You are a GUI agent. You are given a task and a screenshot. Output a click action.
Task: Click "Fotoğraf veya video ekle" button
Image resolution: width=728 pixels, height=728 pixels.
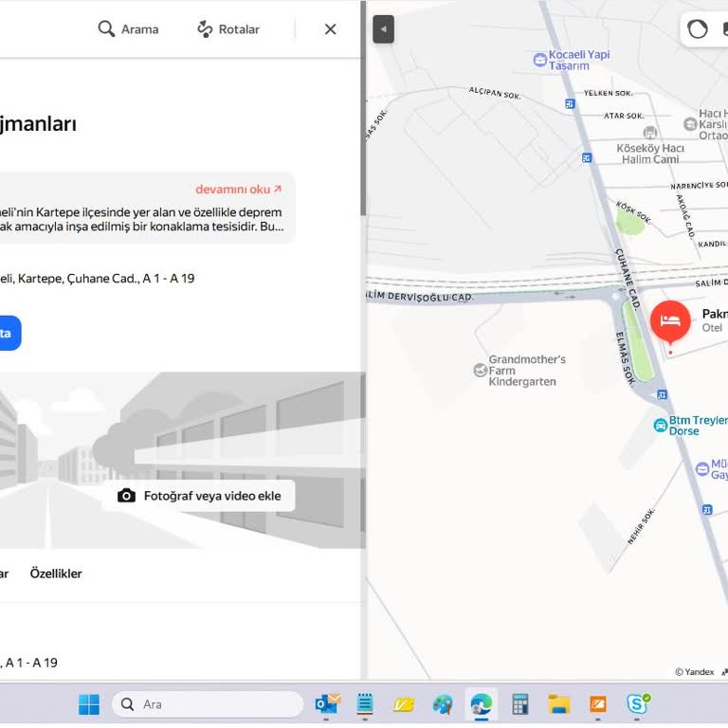click(198, 496)
